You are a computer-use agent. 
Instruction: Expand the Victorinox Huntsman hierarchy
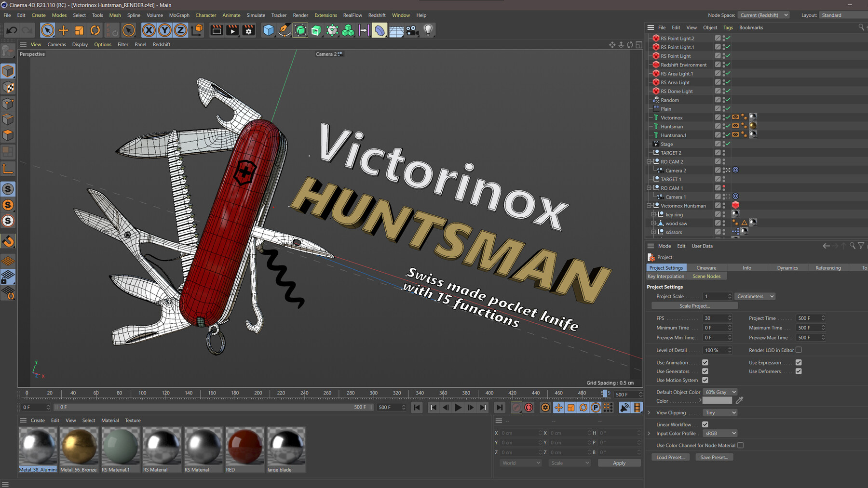click(x=649, y=205)
